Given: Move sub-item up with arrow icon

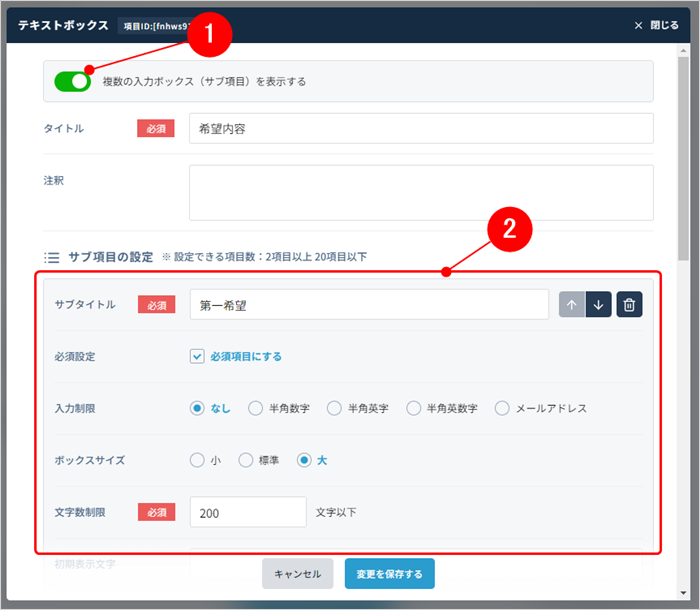Looking at the screenshot, I should click(572, 305).
